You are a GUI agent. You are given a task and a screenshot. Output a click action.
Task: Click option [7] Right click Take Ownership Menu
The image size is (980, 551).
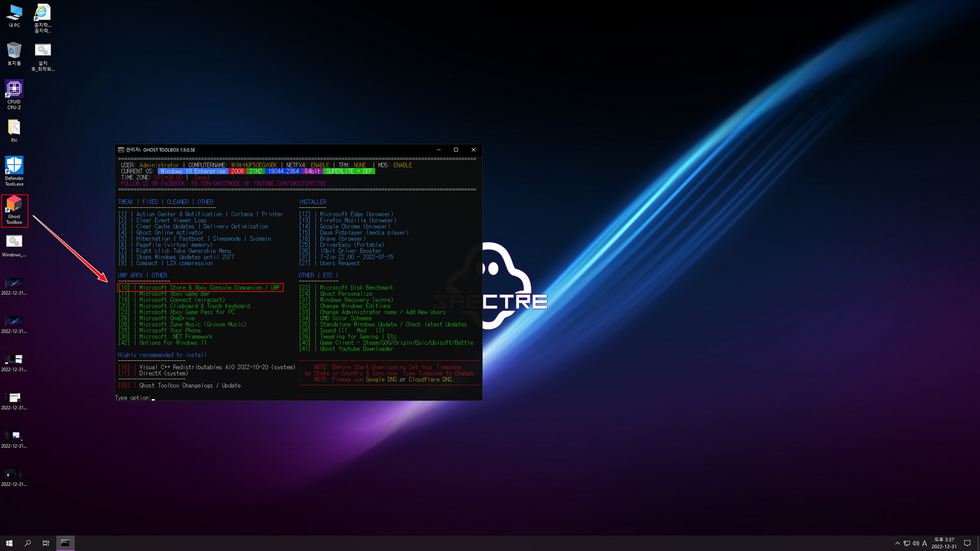[175, 251]
